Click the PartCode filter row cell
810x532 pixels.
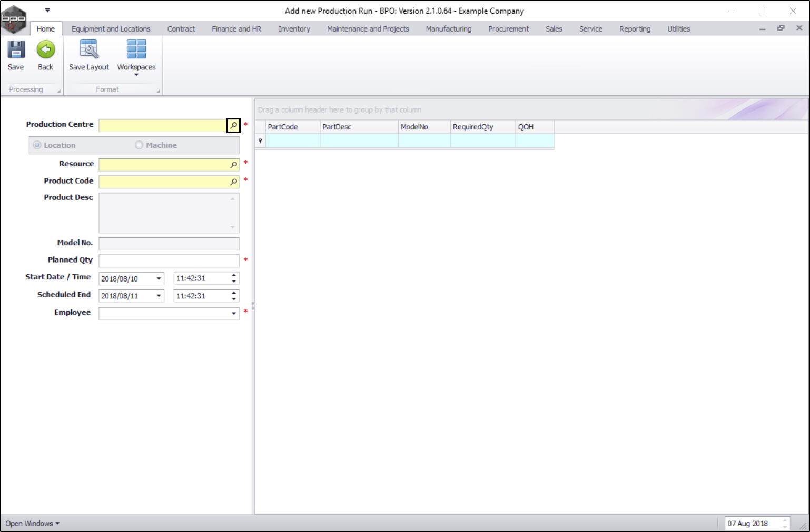tap(293, 140)
